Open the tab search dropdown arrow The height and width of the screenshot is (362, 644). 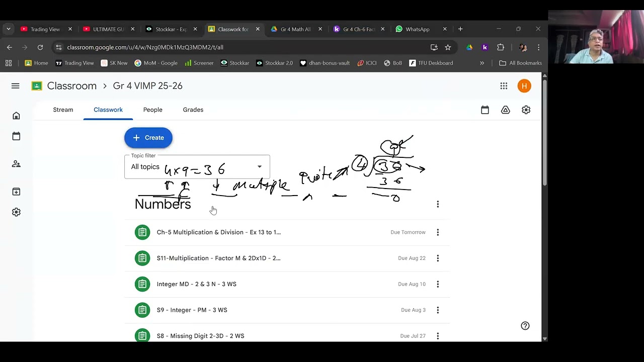click(8, 29)
